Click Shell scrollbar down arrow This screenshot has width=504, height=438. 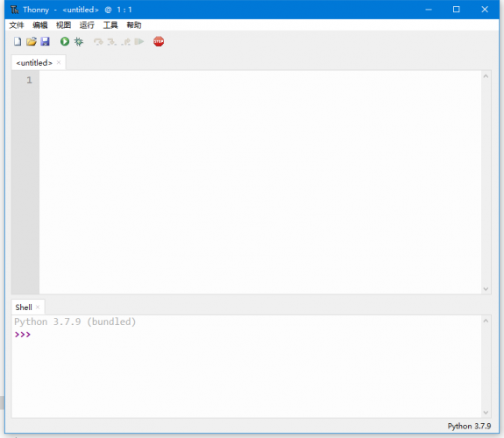tap(486, 413)
